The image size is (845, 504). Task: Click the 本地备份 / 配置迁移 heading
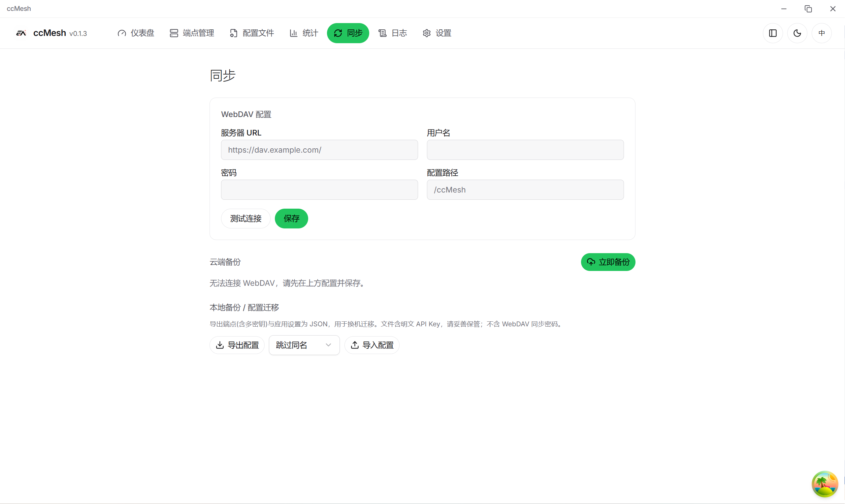coord(244,307)
